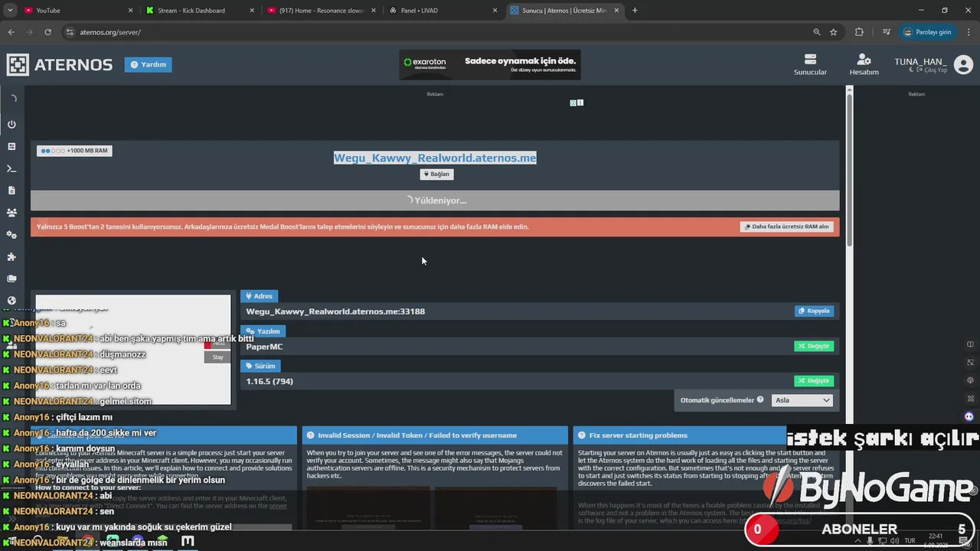Close the Panel • LIVAD tab
The height and width of the screenshot is (551, 980).
495,11
